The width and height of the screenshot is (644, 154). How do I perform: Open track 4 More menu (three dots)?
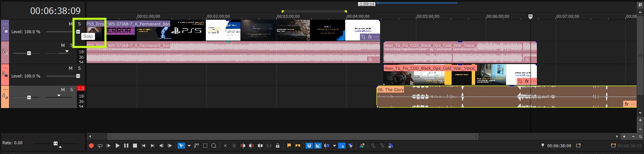pyautogui.click(x=5, y=89)
